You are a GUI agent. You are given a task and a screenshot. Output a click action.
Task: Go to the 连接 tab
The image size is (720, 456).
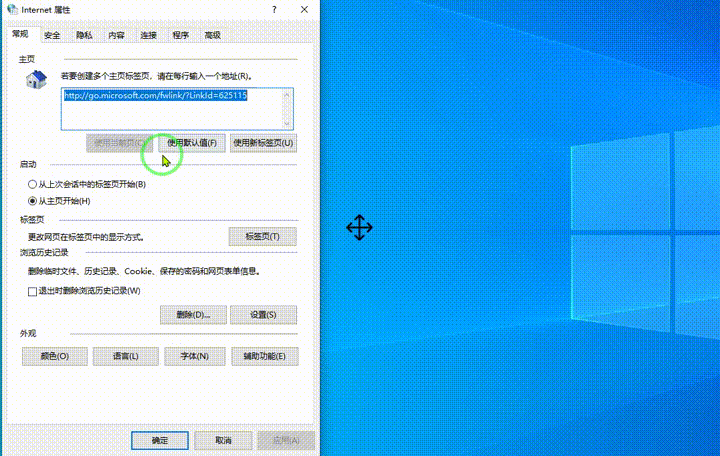click(x=148, y=35)
